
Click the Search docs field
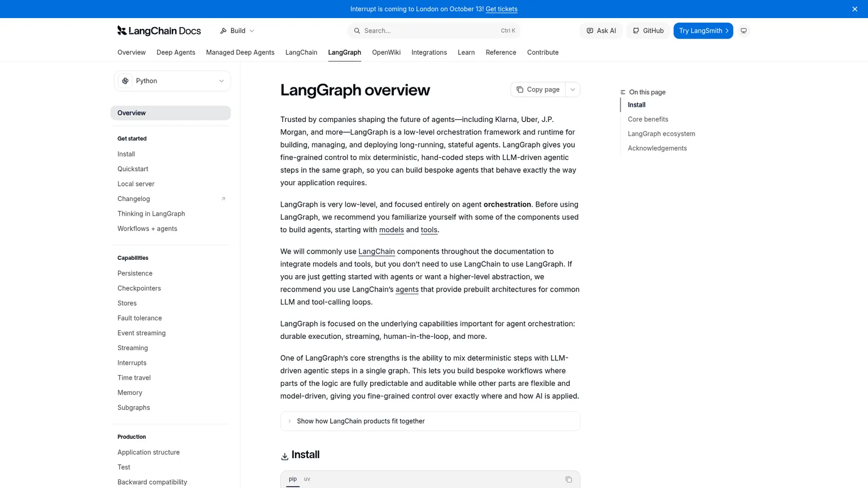pos(434,30)
